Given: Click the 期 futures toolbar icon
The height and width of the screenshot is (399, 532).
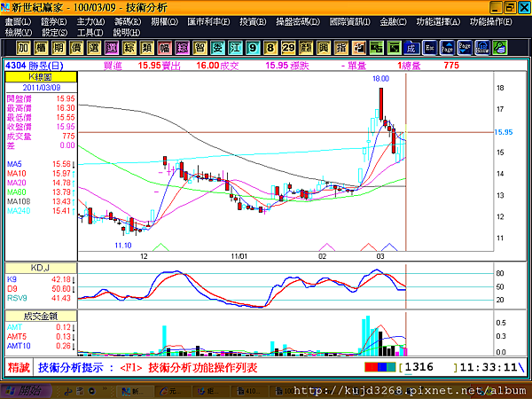Looking at the screenshot, I should pyautogui.click(x=59, y=48).
